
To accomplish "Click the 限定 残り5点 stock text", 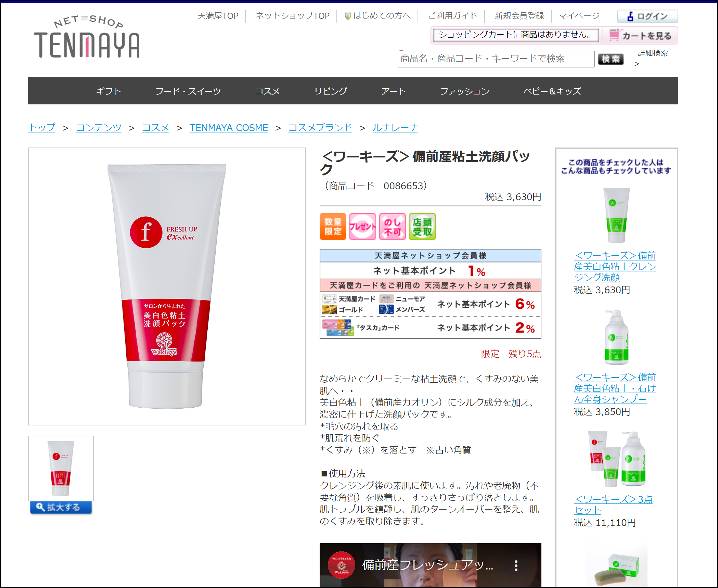I will (511, 354).
